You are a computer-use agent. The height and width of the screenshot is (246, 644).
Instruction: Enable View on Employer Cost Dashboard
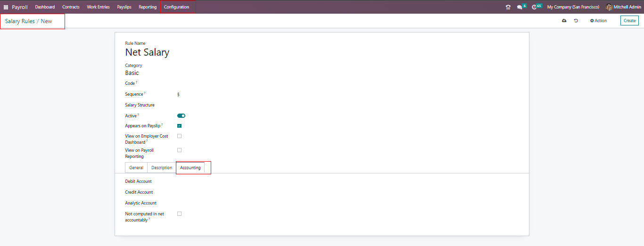coord(179,136)
